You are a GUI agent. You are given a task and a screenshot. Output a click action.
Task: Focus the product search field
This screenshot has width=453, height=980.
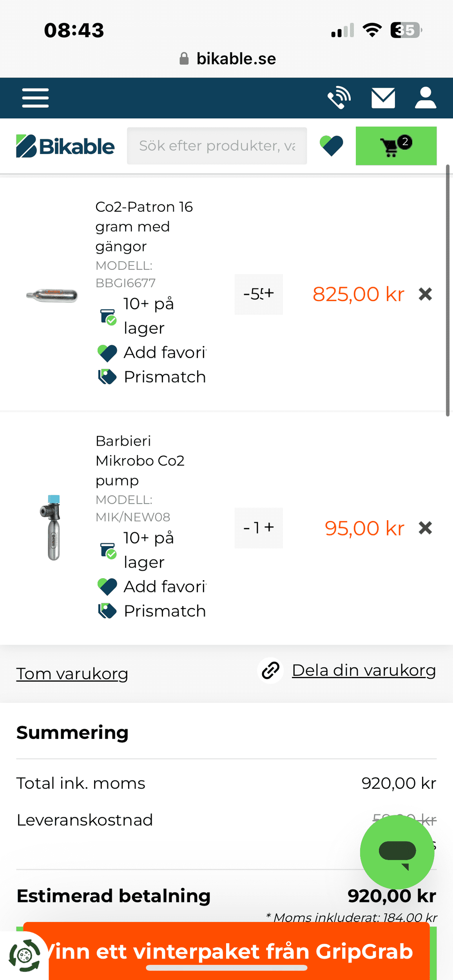[x=217, y=146]
